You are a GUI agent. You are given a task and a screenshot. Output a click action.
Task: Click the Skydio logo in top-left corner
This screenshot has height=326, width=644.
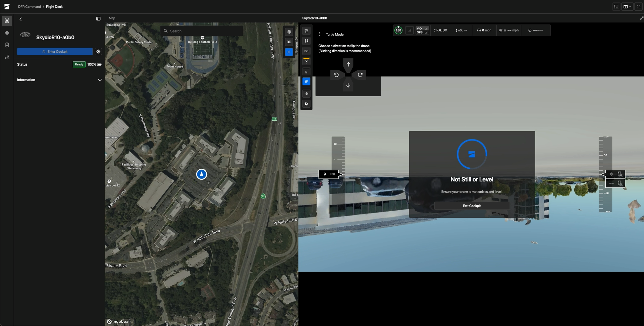pyautogui.click(x=7, y=7)
